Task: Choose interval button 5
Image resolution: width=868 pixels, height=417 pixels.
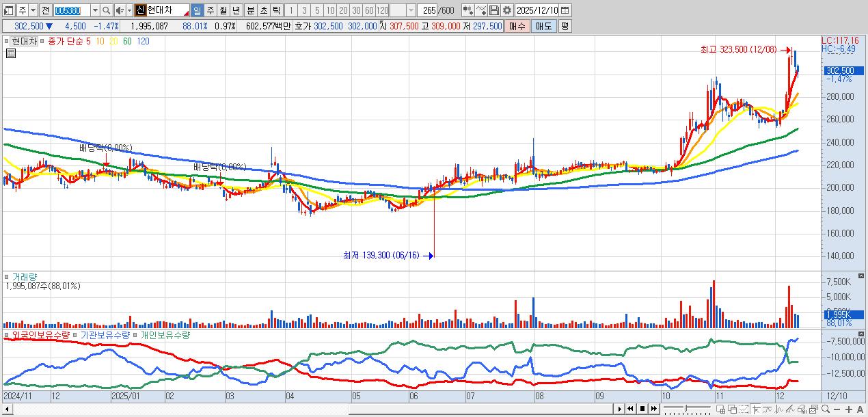Action: click(x=317, y=10)
